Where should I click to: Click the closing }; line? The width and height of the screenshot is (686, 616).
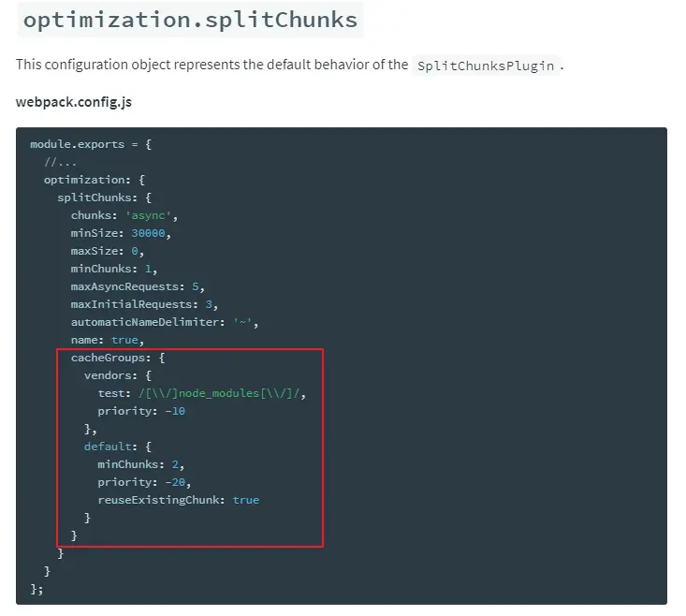[36, 589]
